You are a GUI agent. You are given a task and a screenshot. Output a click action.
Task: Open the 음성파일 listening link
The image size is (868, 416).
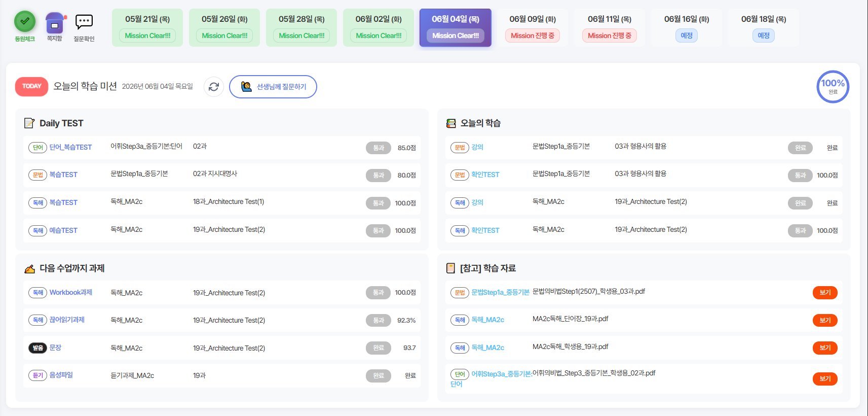pos(61,375)
